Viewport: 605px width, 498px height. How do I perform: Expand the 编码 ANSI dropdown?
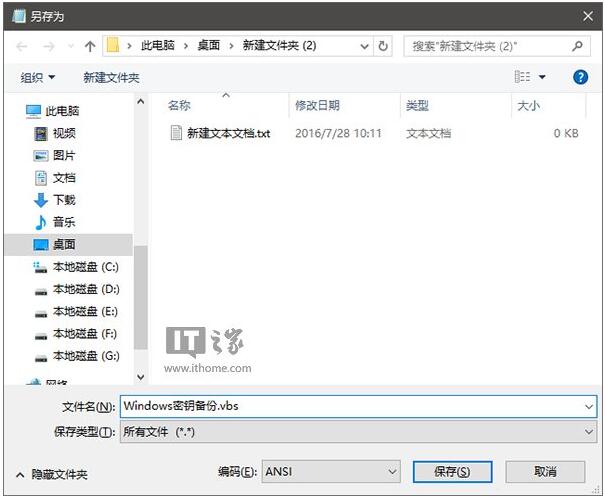click(391, 471)
